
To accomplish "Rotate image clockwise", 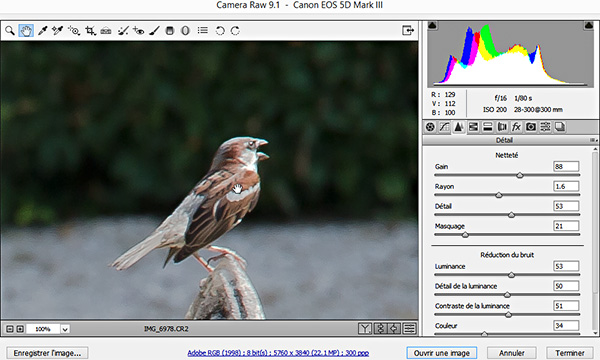I will (235, 31).
